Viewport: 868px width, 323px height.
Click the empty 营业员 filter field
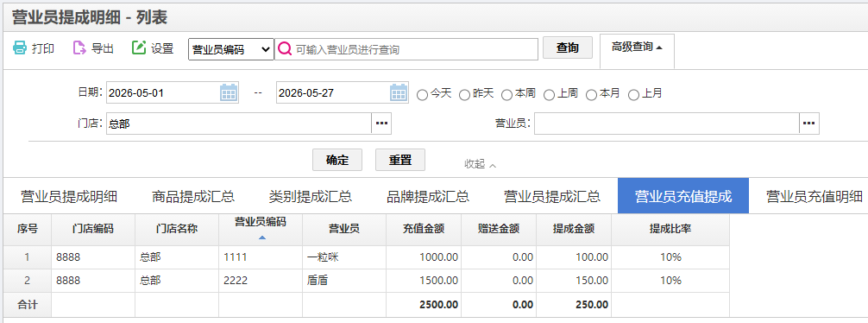click(x=666, y=123)
